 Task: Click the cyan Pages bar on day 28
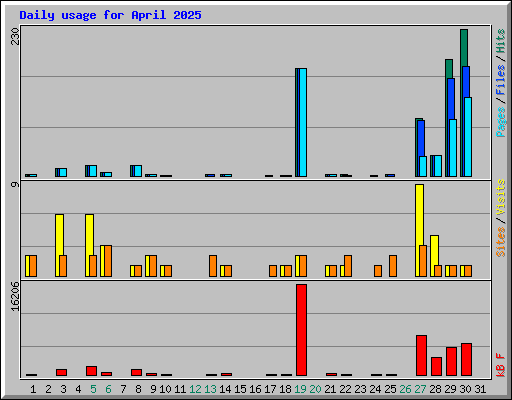438,166
